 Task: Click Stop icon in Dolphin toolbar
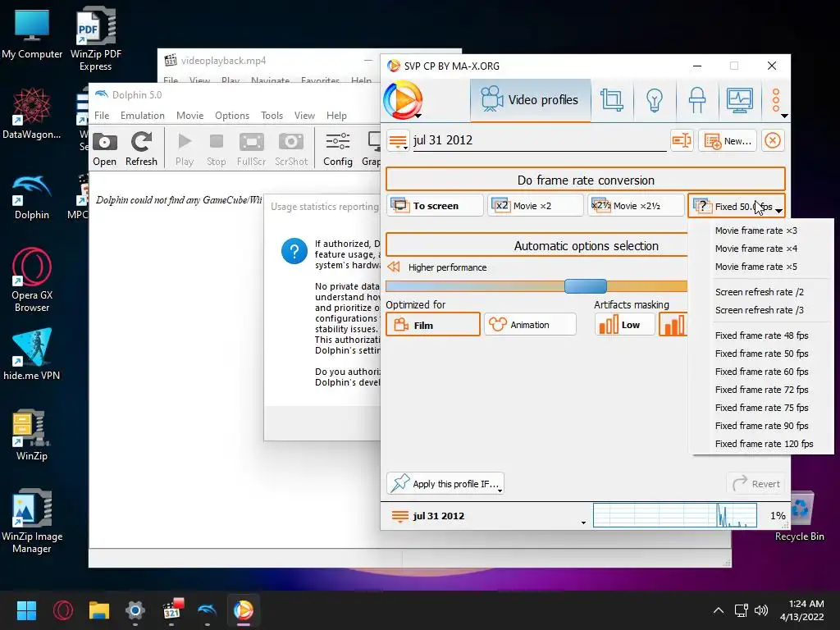[217, 149]
